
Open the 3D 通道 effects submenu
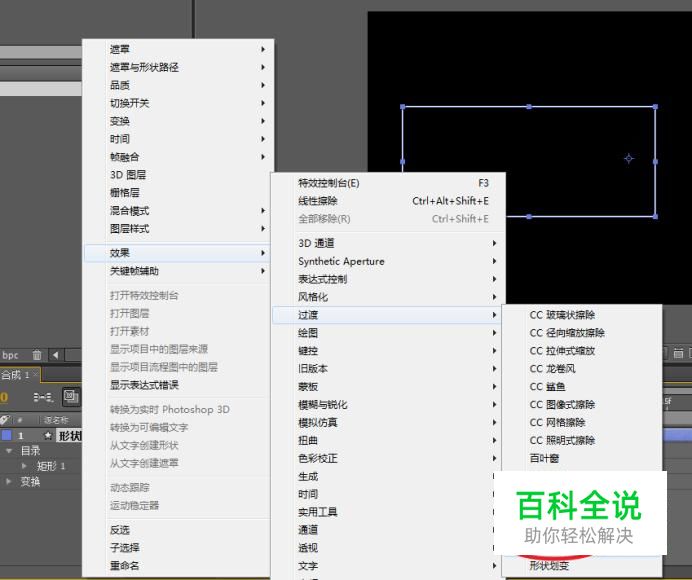coord(388,243)
